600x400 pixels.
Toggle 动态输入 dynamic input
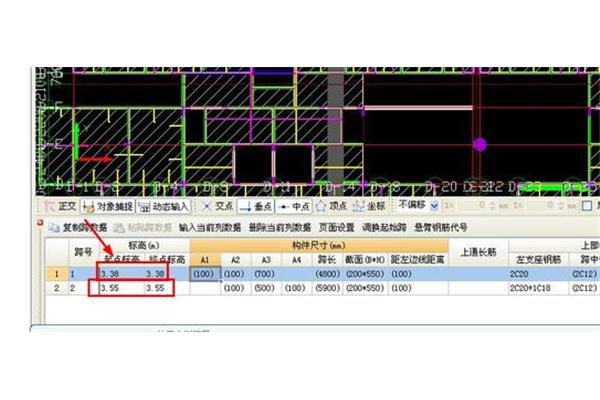click(164, 207)
